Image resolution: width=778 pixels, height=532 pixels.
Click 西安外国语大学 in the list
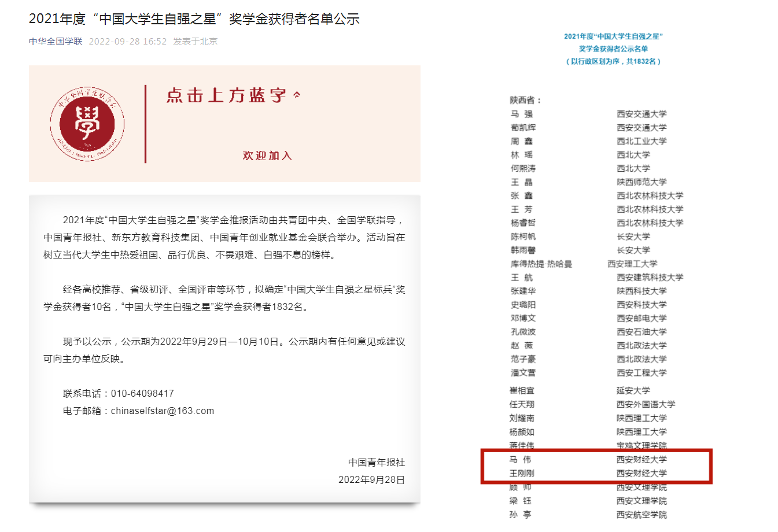pos(646,405)
